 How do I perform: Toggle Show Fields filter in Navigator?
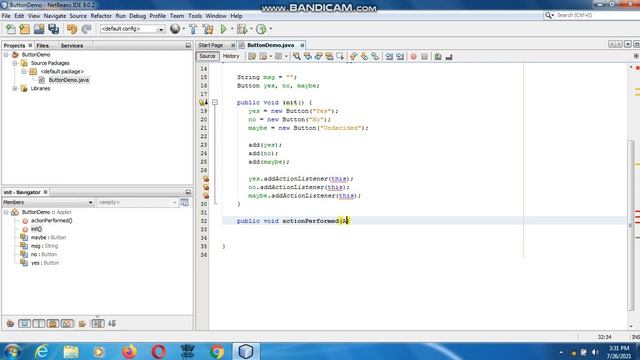point(24,324)
